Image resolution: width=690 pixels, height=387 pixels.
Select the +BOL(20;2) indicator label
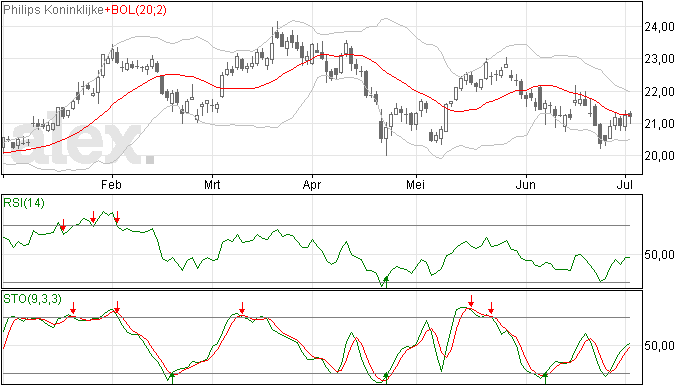[136, 10]
